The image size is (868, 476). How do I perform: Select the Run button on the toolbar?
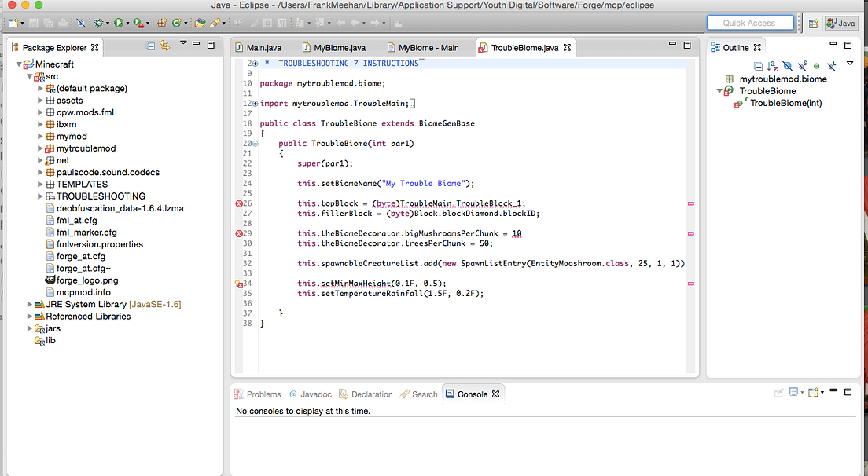click(x=120, y=23)
